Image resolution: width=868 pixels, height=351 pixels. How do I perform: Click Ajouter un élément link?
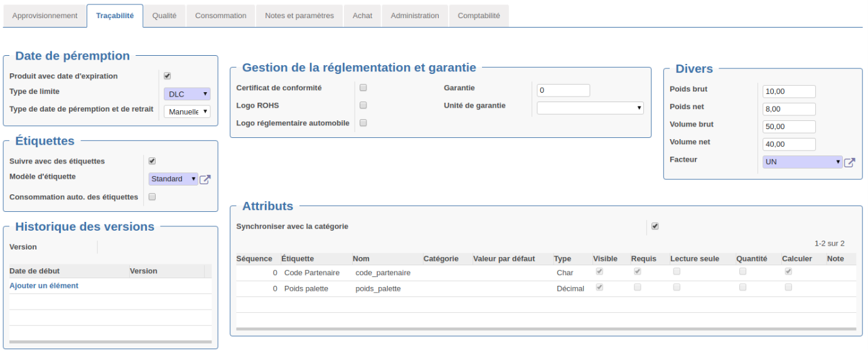pyautogui.click(x=44, y=286)
